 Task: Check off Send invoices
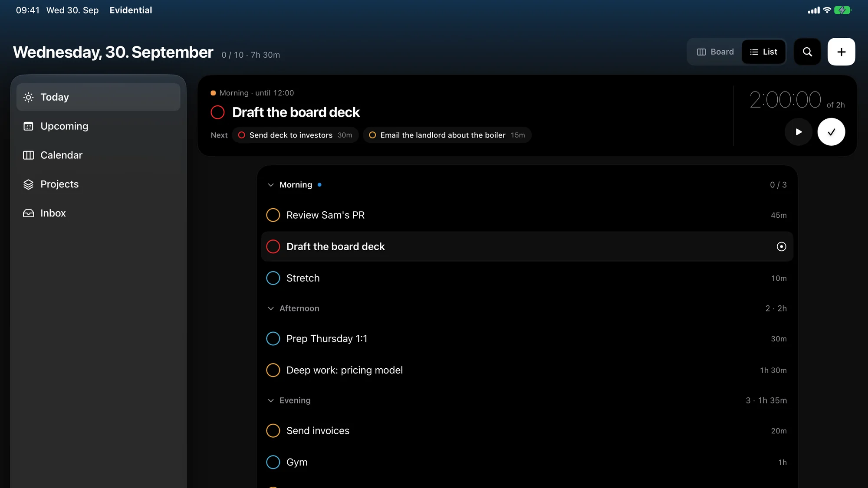coord(273,431)
